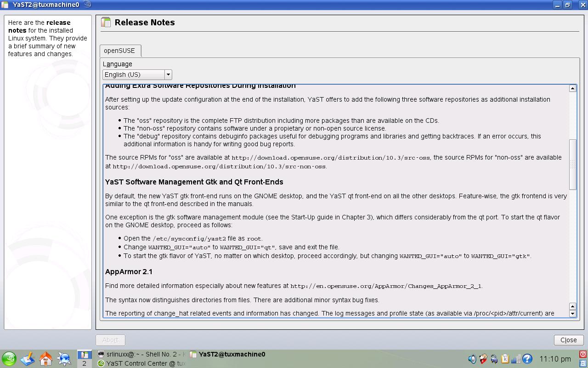Click the lower scrollbar up arrow
The width and height of the screenshot is (588, 368).
(573, 306)
